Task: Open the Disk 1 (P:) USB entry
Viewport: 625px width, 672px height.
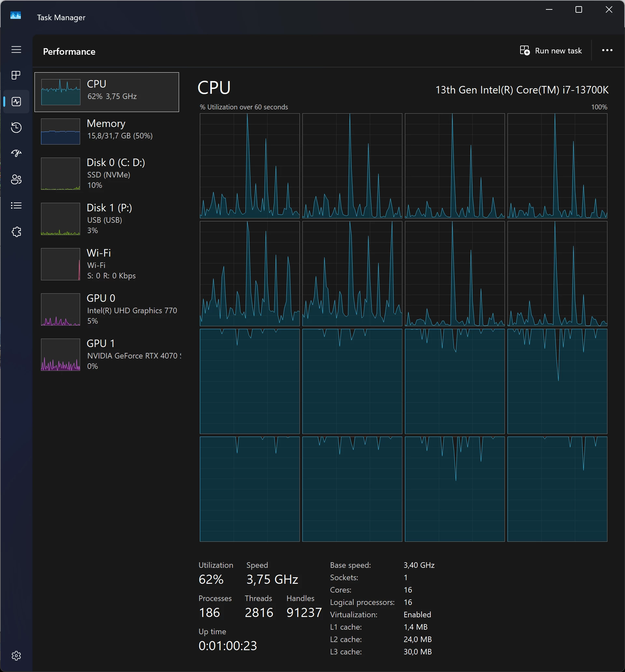Action: pyautogui.click(x=106, y=219)
